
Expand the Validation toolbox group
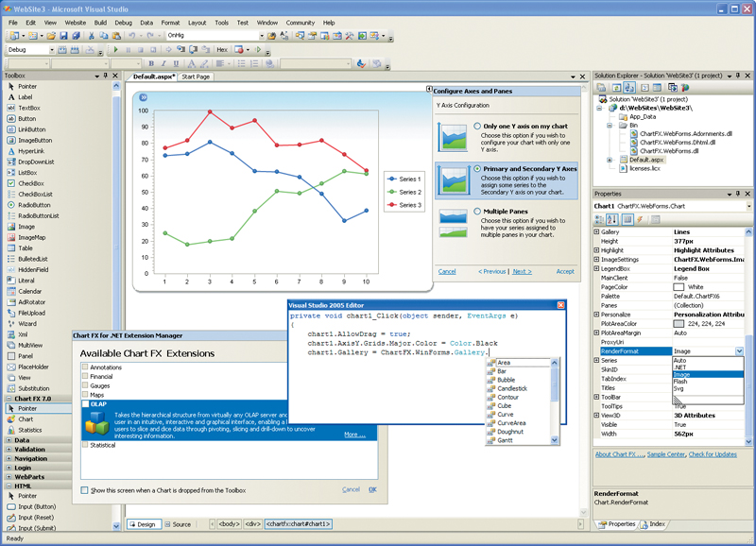pyautogui.click(x=9, y=449)
